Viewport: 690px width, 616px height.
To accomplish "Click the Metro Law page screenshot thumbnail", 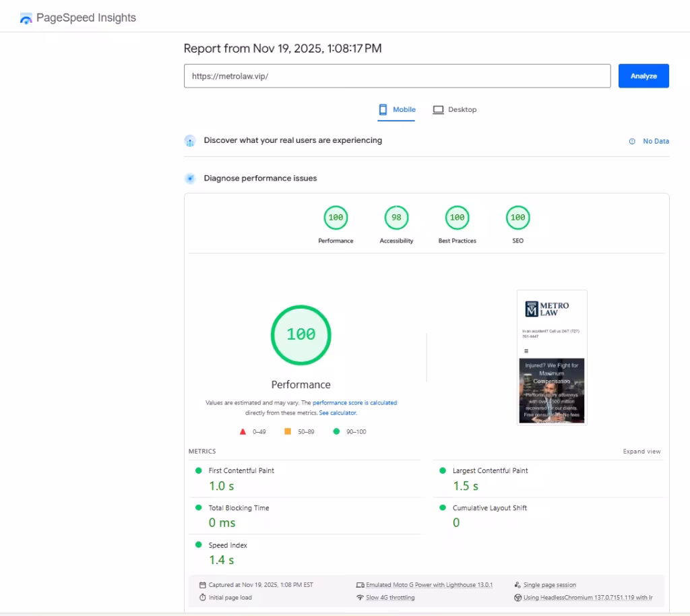I will (552, 357).
